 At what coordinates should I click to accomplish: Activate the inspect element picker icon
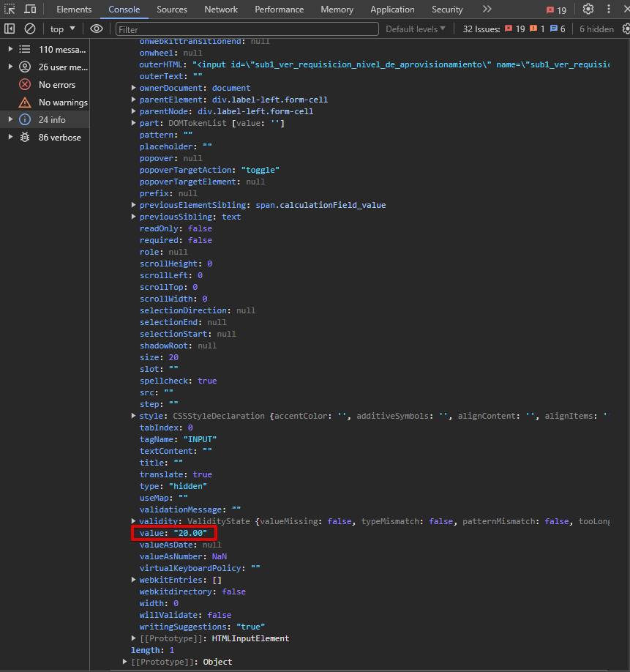(10, 10)
